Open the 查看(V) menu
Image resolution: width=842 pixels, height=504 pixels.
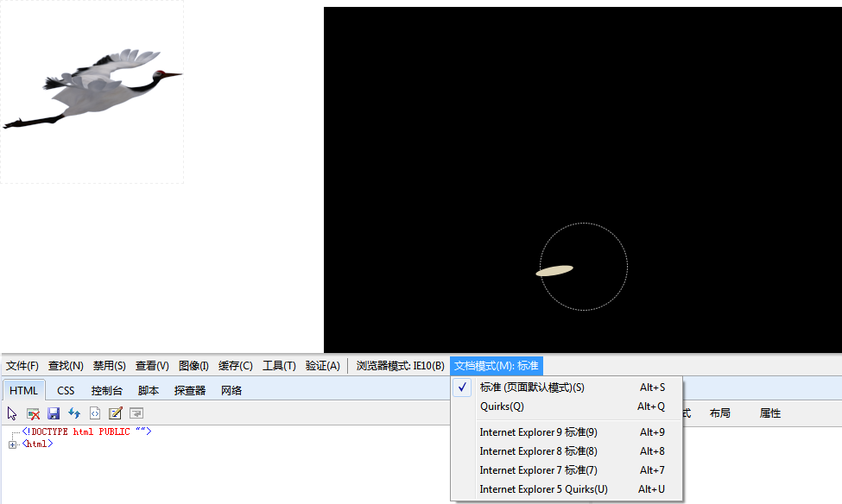152,366
